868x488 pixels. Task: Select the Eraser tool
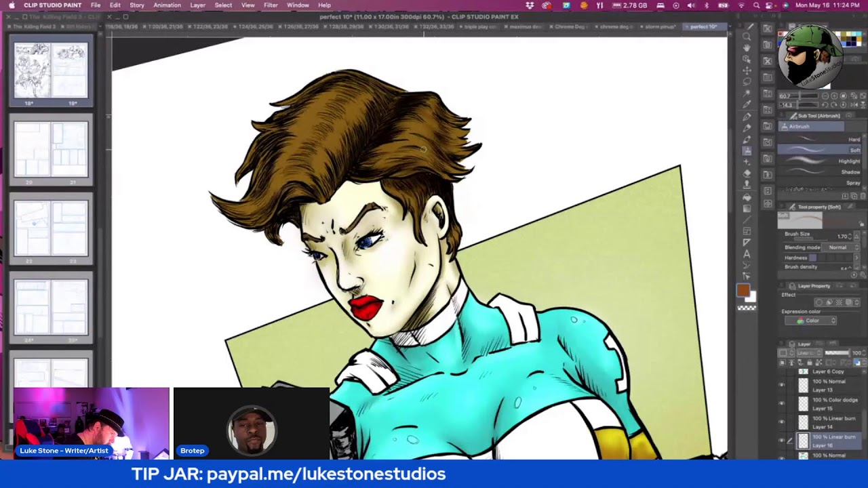point(747,174)
